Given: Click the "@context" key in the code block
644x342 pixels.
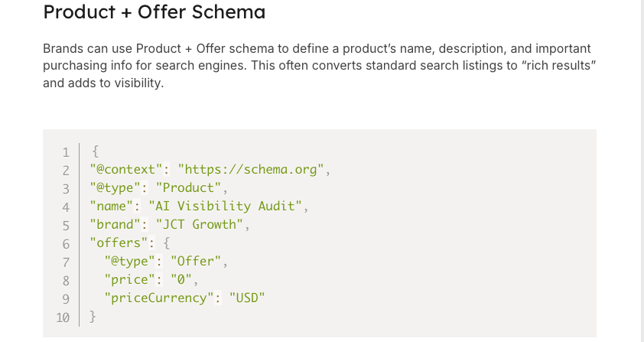Looking at the screenshot, I should tap(126, 169).
